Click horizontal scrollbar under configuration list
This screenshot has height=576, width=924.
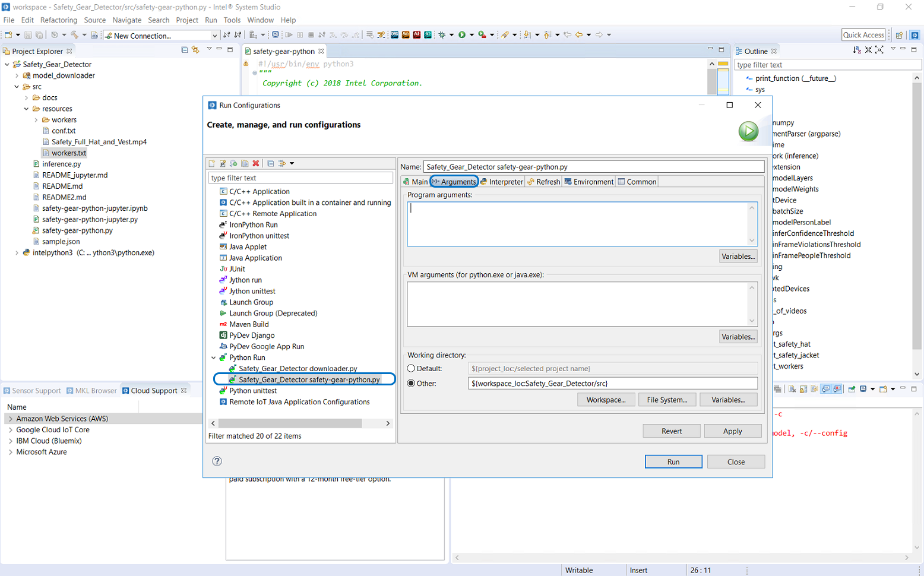coord(290,423)
